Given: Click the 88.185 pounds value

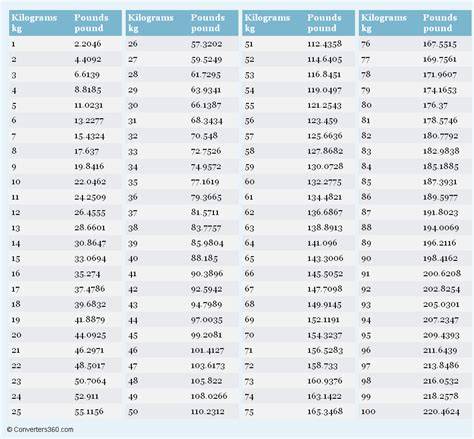Looking at the screenshot, I should pos(204,258).
